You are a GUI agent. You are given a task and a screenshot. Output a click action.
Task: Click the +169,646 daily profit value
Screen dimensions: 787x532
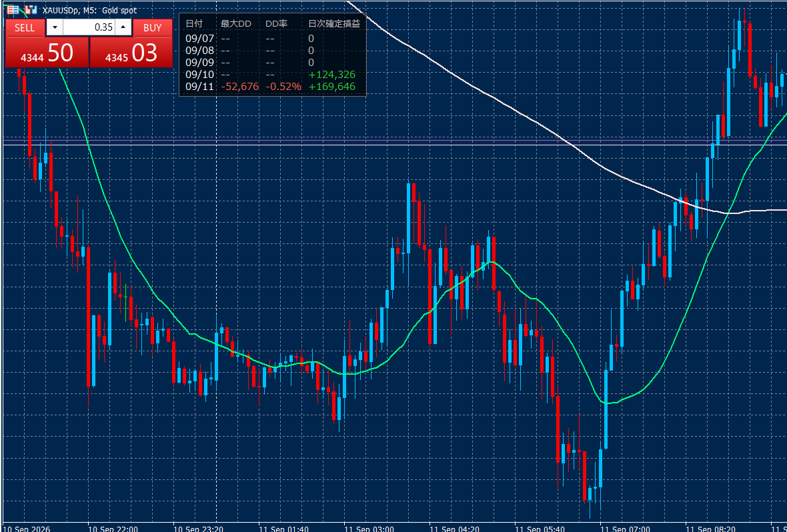point(331,87)
